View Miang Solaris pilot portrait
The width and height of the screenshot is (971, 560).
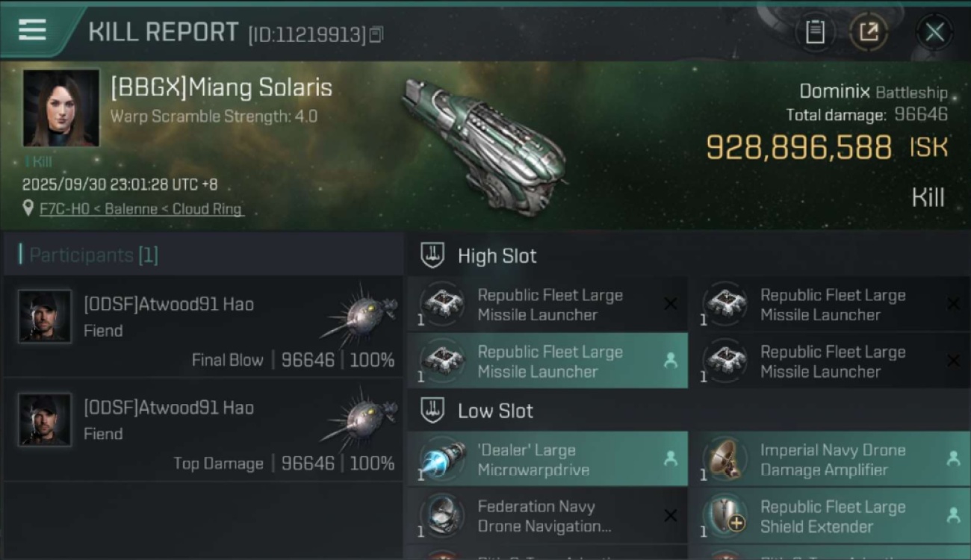point(61,108)
